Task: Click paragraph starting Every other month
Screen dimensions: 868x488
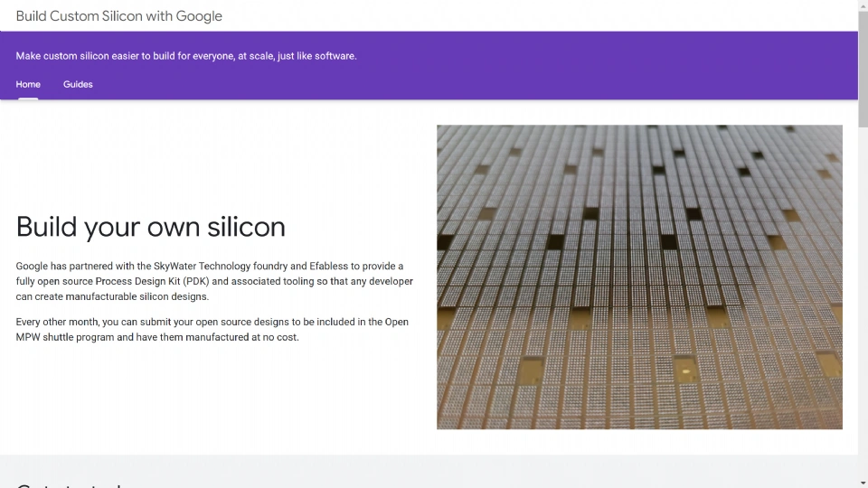Action: (212, 329)
